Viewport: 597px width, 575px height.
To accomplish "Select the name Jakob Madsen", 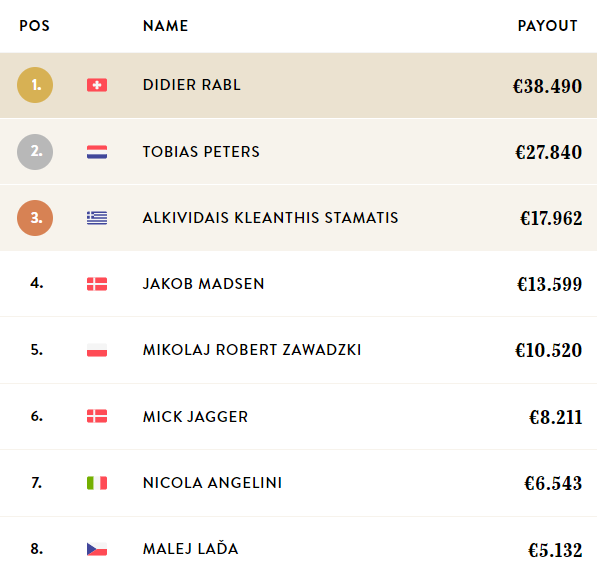I will 203,284.
